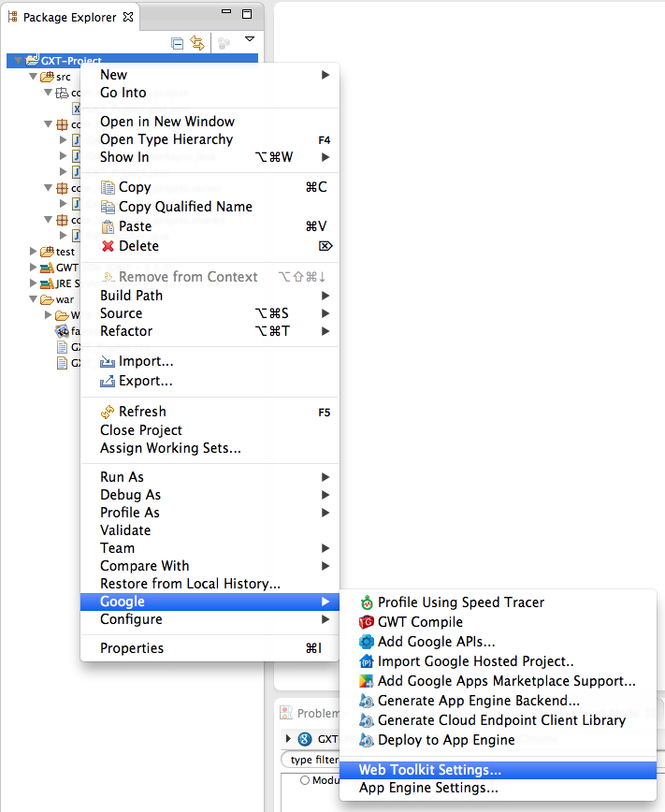
Task: Choose Close Project
Action: (210, 430)
